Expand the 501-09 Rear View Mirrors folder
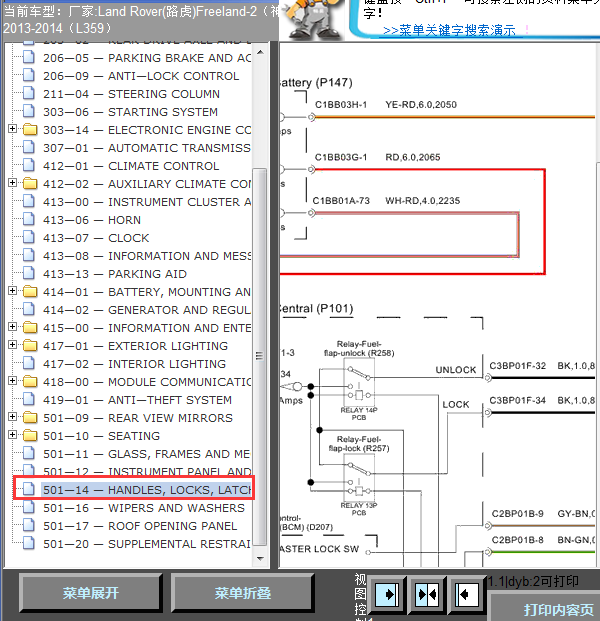 (x=12, y=417)
